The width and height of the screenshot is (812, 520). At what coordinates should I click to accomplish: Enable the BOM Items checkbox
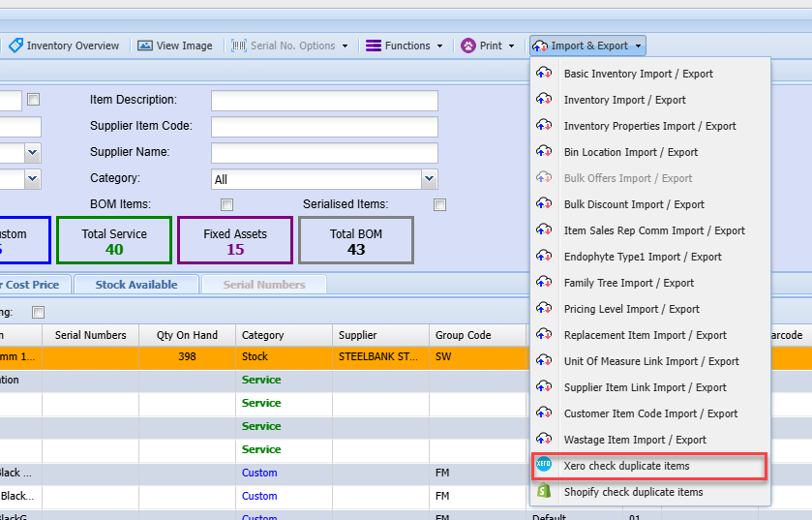click(227, 204)
